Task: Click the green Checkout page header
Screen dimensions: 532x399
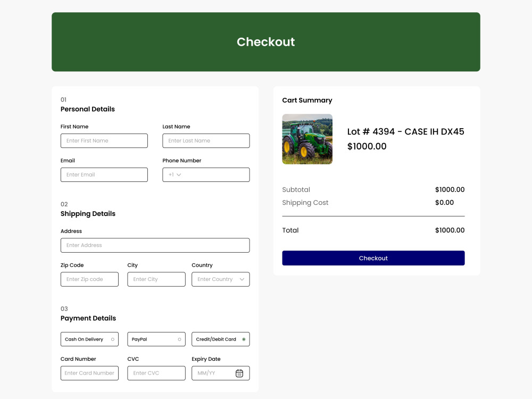Action: (x=266, y=41)
